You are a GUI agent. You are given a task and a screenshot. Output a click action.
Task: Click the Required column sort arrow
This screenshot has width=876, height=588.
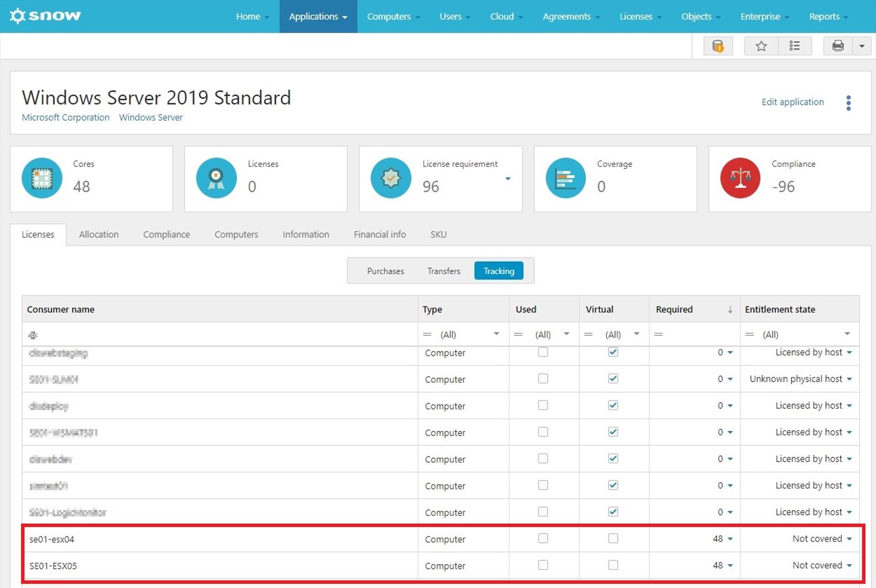tap(730, 310)
